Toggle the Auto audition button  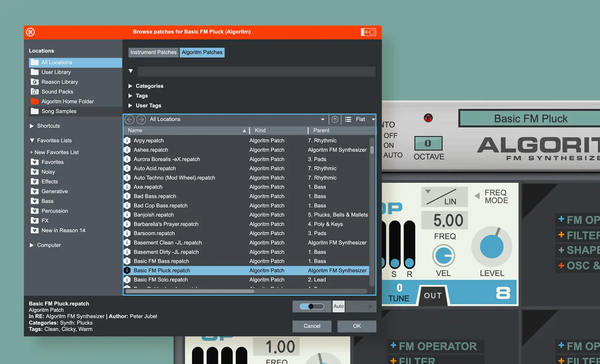click(x=339, y=306)
